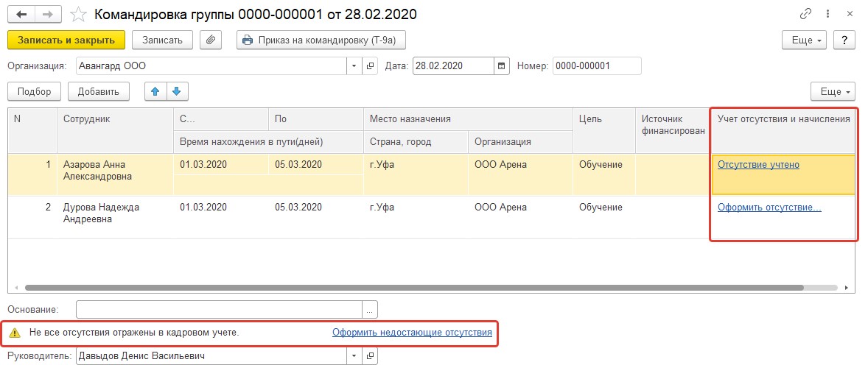Click left arrow of table horizontal scrollbar

15,288
